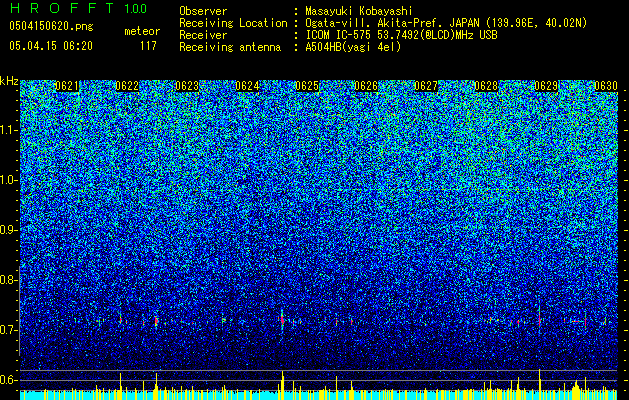Click the 'Receiving antenna' label
The height and width of the screenshot is (400, 629).
tap(230, 47)
